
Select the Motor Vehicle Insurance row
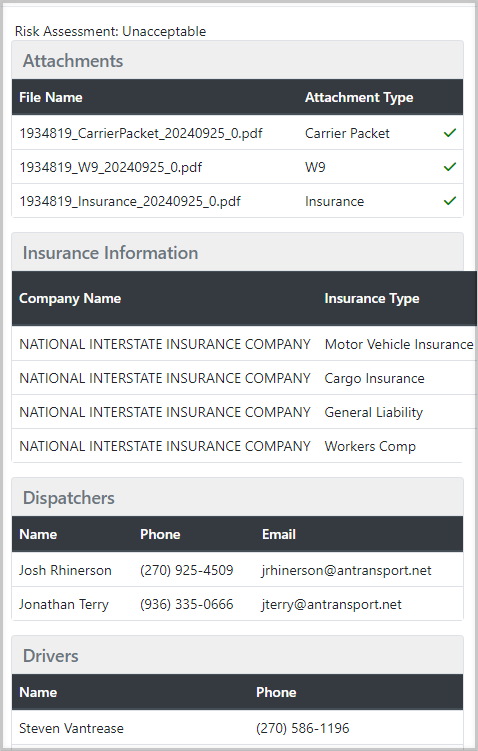point(244,344)
